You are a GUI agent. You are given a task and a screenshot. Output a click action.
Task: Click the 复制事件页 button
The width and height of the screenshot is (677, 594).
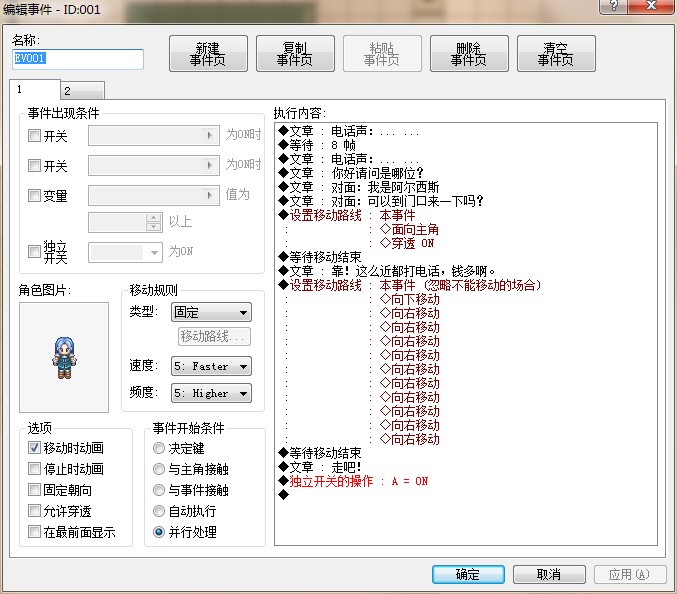coord(295,54)
